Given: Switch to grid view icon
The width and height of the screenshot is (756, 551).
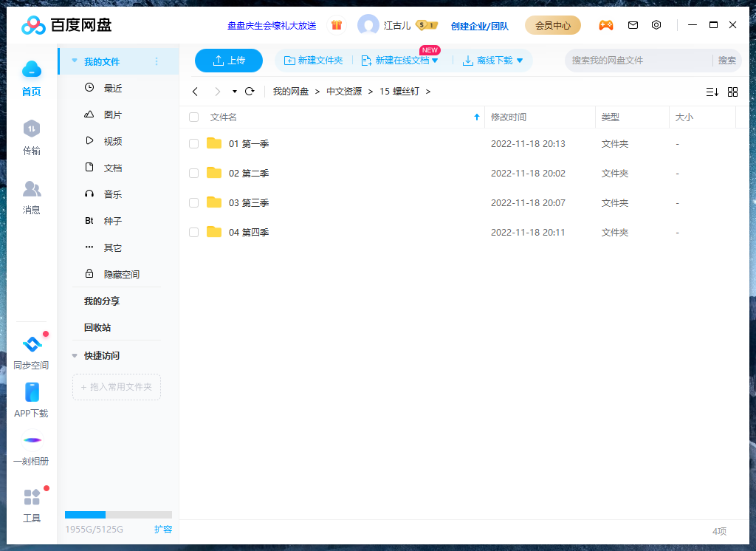Looking at the screenshot, I should coord(732,92).
